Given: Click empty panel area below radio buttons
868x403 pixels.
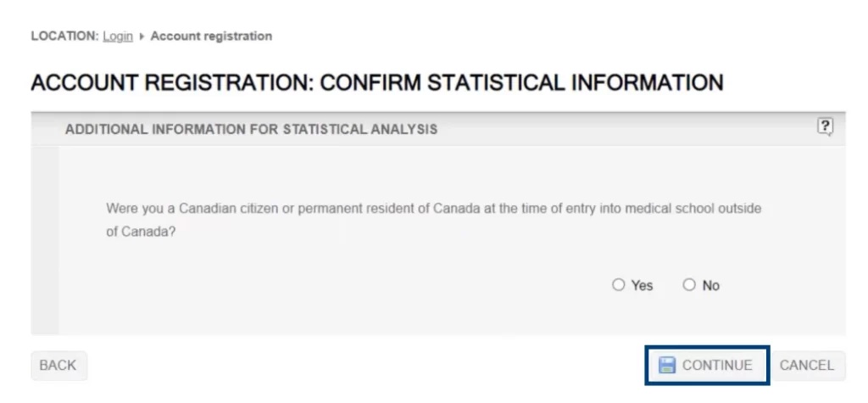Looking at the screenshot, I should [424, 316].
